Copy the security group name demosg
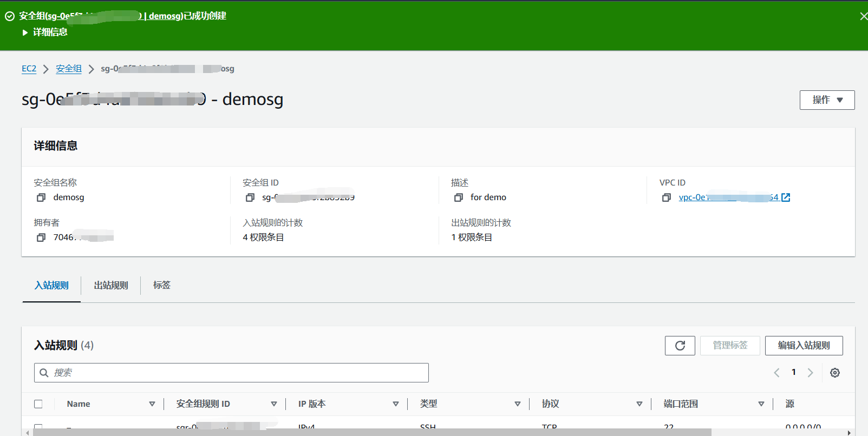Screen dimensions: 868x436 point(41,197)
